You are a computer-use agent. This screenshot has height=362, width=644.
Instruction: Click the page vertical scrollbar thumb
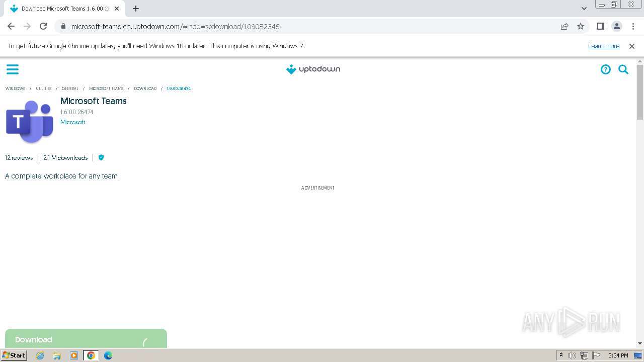click(640, 93)
